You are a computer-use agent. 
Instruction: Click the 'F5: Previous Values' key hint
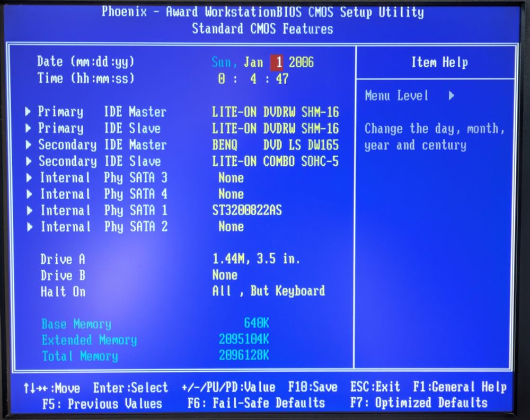(x=102, y=404)
